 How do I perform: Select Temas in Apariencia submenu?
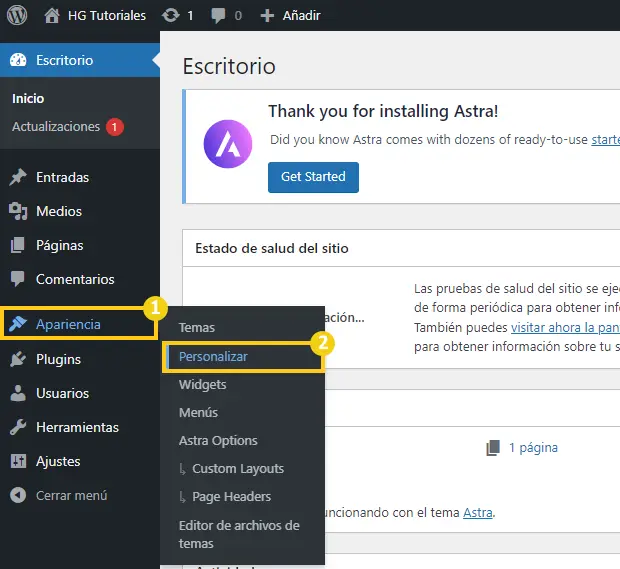(x=197, y=327)
